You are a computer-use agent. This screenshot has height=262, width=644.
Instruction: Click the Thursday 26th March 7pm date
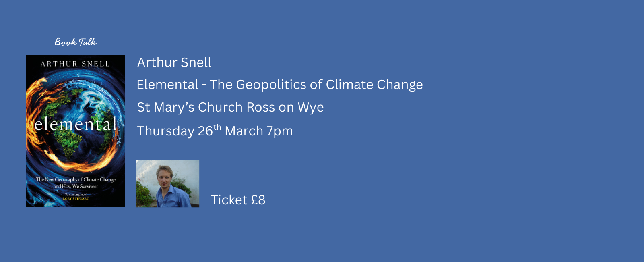[x=215, y=131]
